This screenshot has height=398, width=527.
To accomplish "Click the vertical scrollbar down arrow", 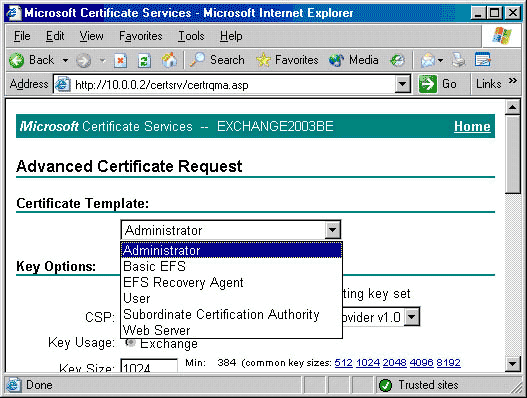I will pos(513,363).
